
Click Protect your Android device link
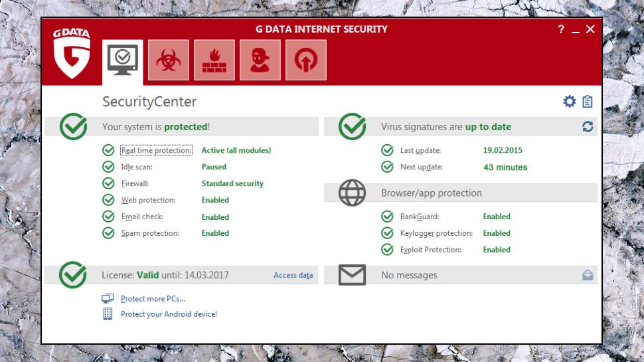click(169, 314)
